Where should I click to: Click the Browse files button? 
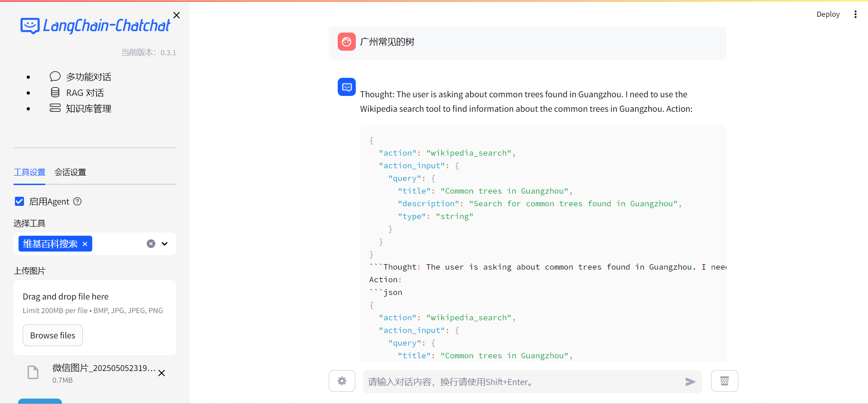pos(52,335)
